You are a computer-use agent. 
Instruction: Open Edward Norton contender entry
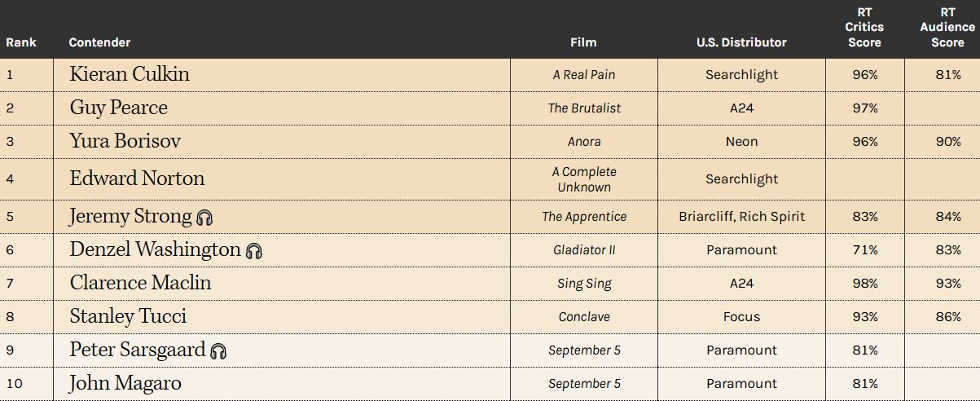point(137,178)
